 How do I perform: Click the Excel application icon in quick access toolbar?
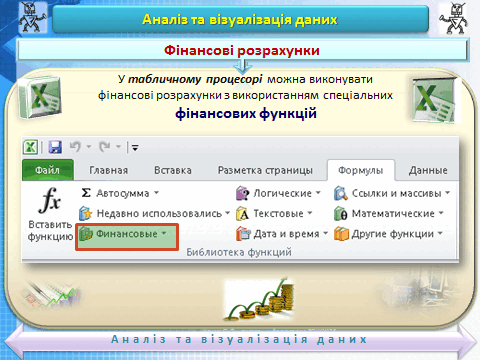click(30, 147)
